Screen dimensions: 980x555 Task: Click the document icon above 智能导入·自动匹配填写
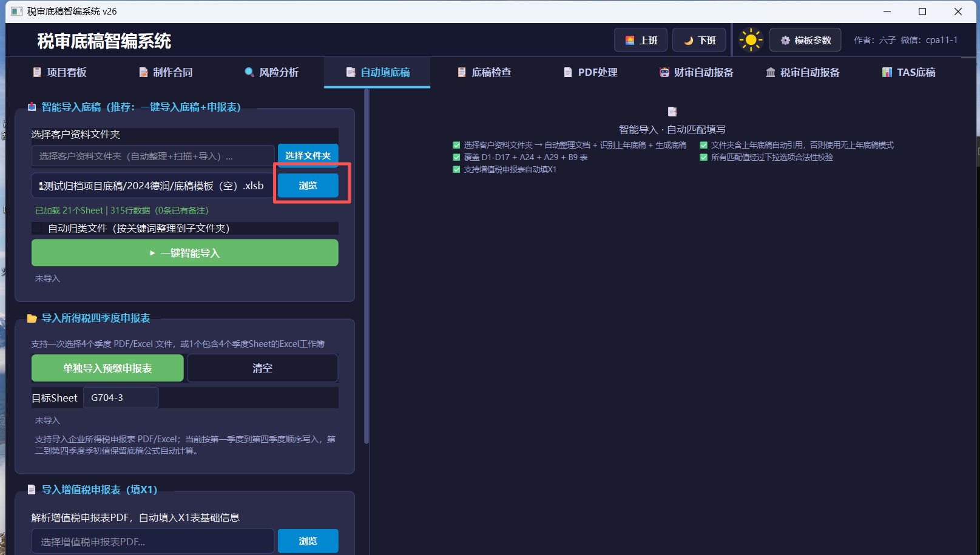click(672, 112)
